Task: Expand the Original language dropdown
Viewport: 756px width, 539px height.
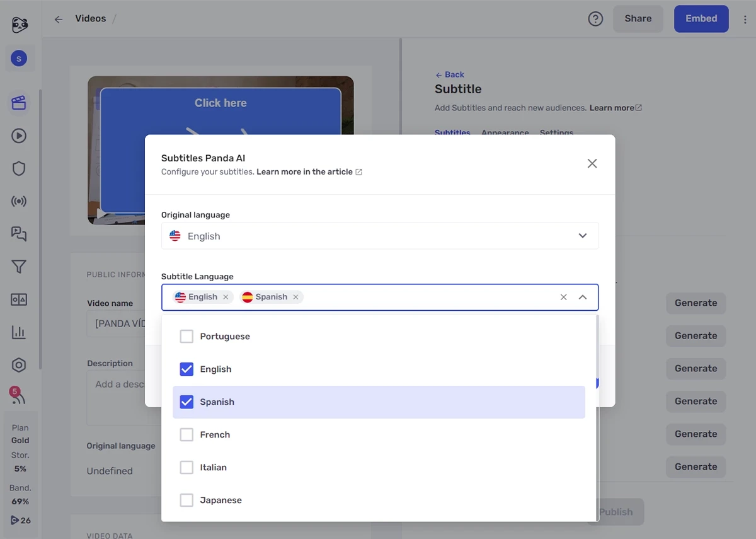Action: pyautogui.click(x=380, y=236)
